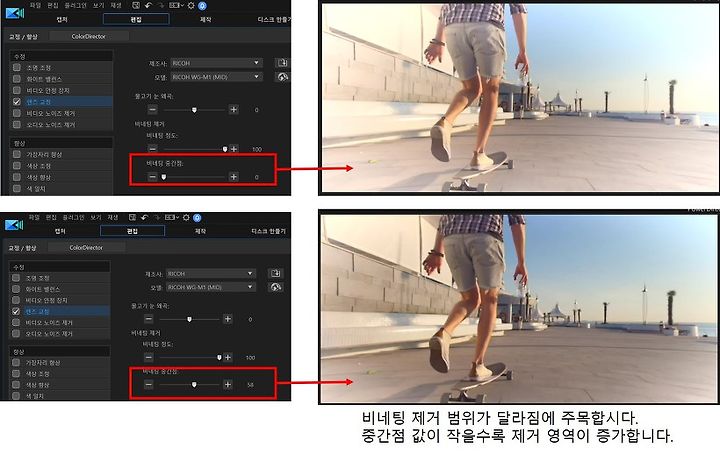
Task: Click import lens profile icon in lower screenshot
Action: (276, 274)
